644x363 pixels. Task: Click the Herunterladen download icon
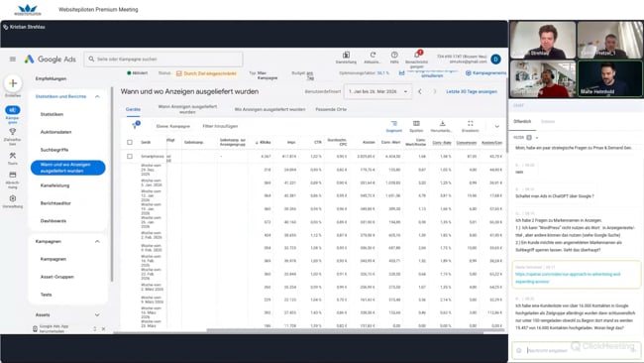click(442, 123)
